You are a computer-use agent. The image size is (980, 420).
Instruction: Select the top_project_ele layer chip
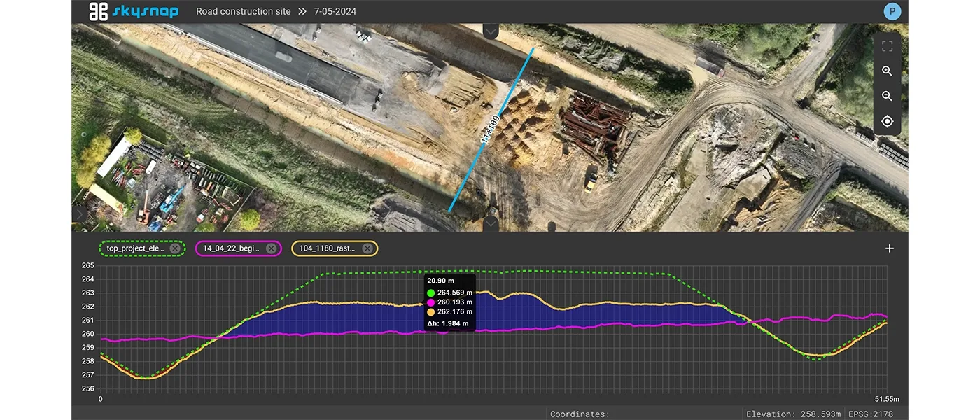click(141, 248)
